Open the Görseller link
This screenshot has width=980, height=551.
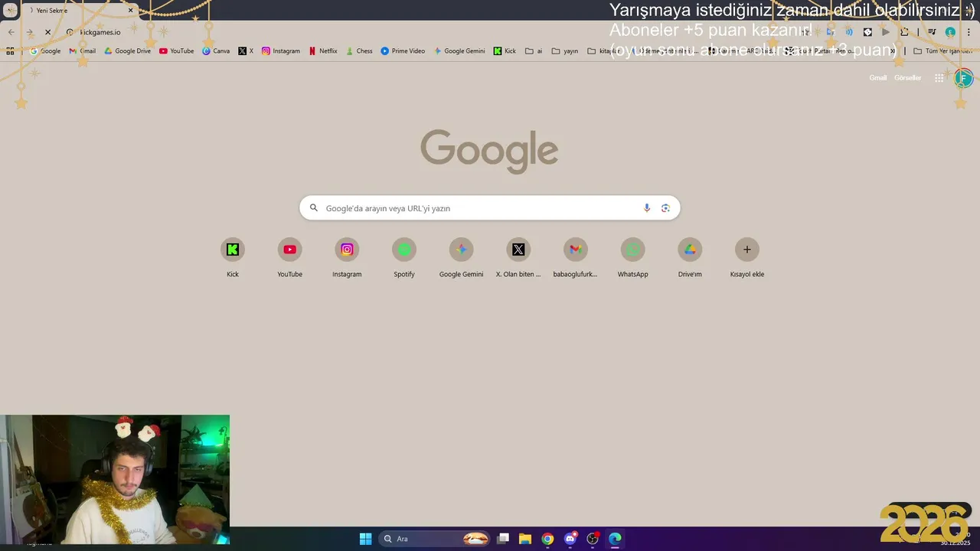[x=907, y=78]
